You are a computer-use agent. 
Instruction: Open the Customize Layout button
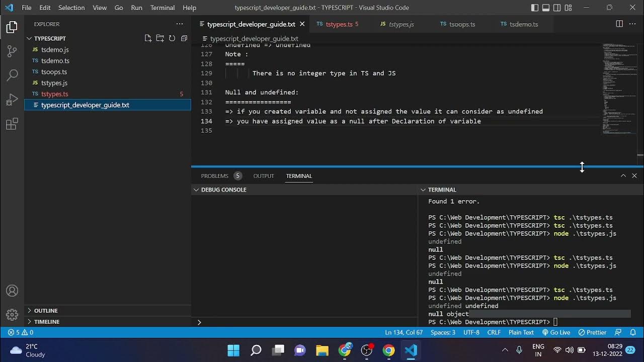coord(569,8)
